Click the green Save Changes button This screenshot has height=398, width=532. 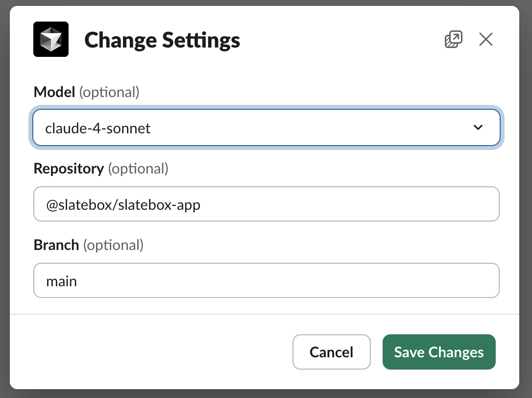[438, 352]
